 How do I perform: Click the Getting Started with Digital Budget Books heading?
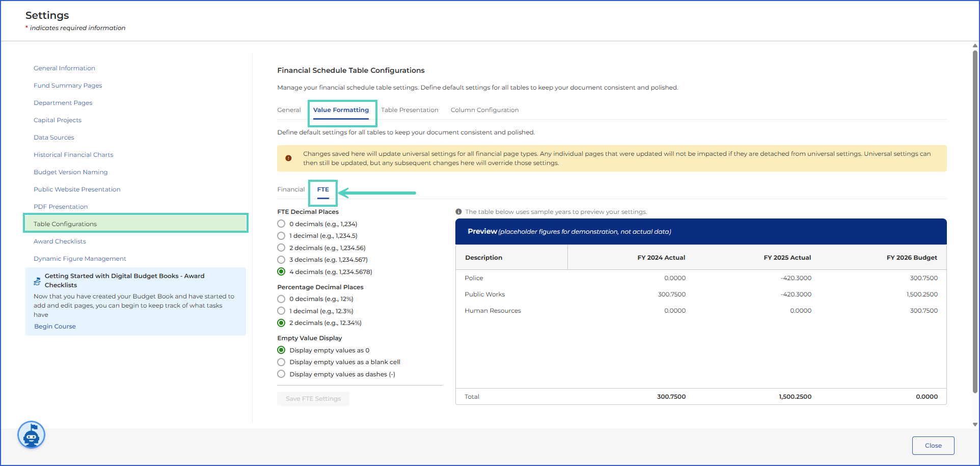click(124, 281)
